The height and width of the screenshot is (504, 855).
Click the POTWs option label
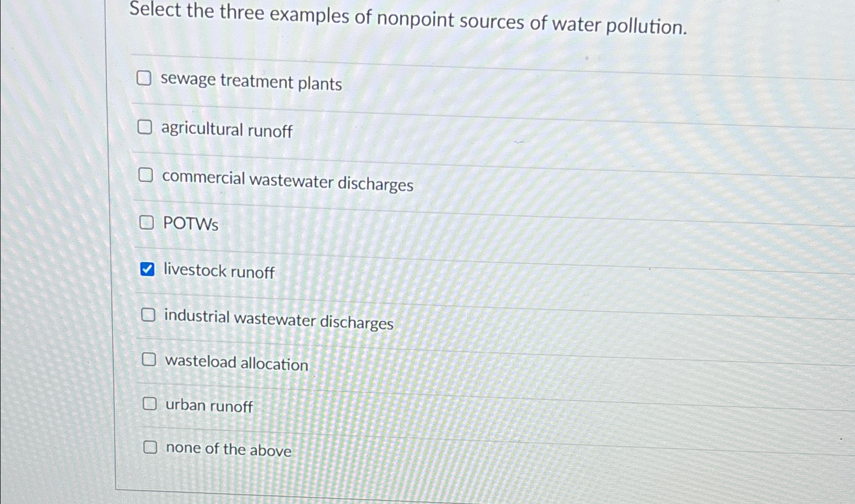tap(190, 225)
